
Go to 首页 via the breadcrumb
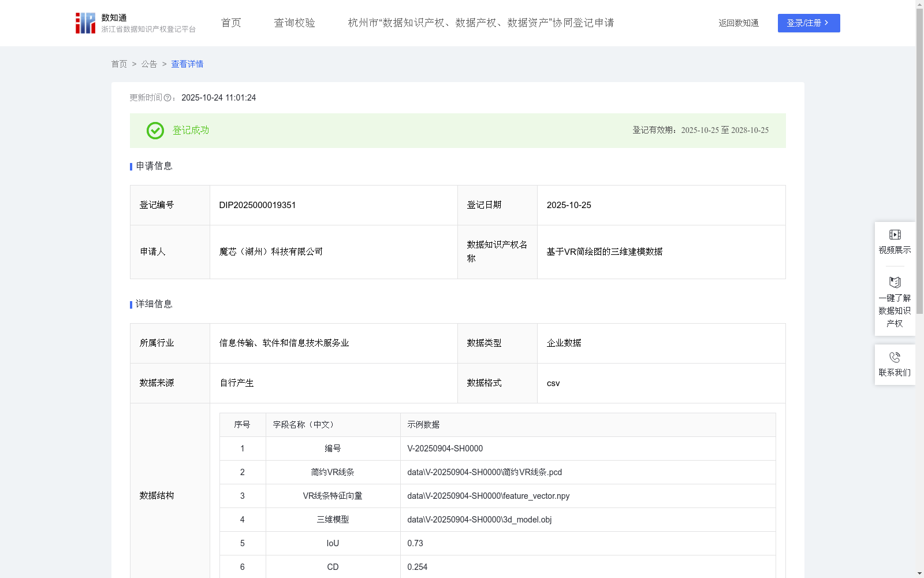click(x=119, y=64)
